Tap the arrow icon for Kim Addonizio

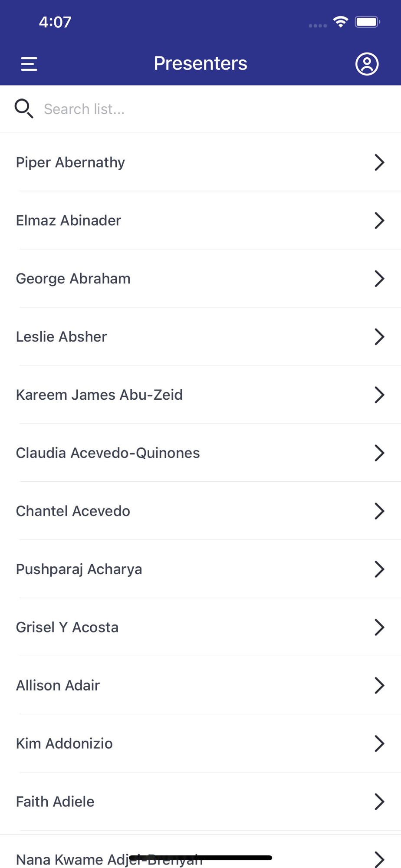pyautogui.click(x=379, y=744)
